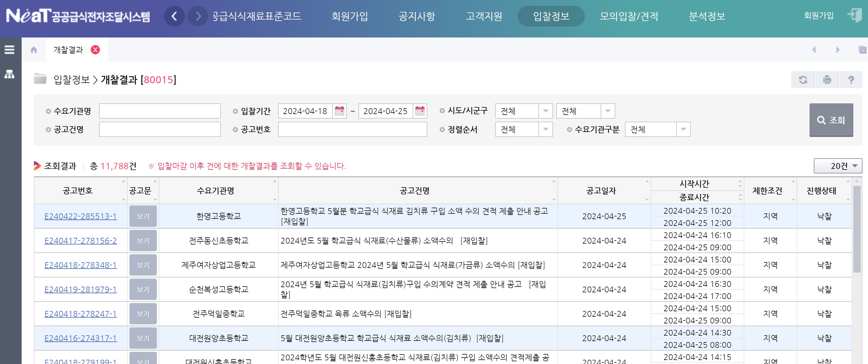This screenshot has height=364, width=868.
Task: Click the hamburger menu icon in sidebar
Action: coord(9,50)
